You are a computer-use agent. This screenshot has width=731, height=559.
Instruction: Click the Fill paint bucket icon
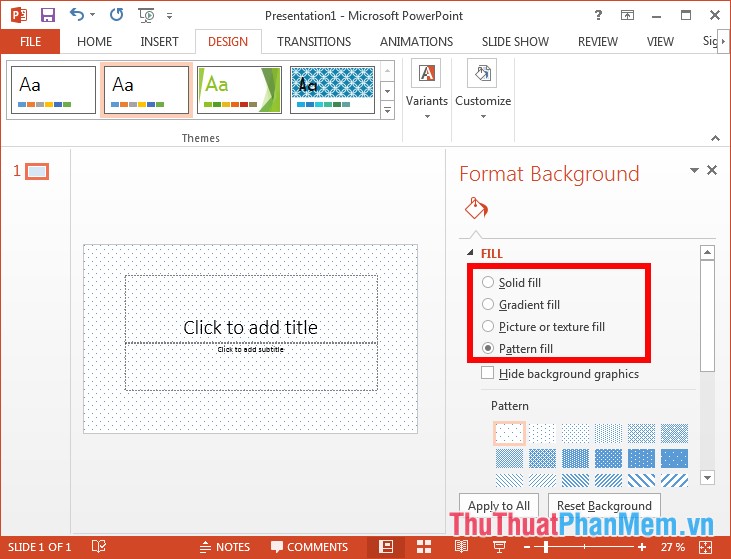[476, 208]
